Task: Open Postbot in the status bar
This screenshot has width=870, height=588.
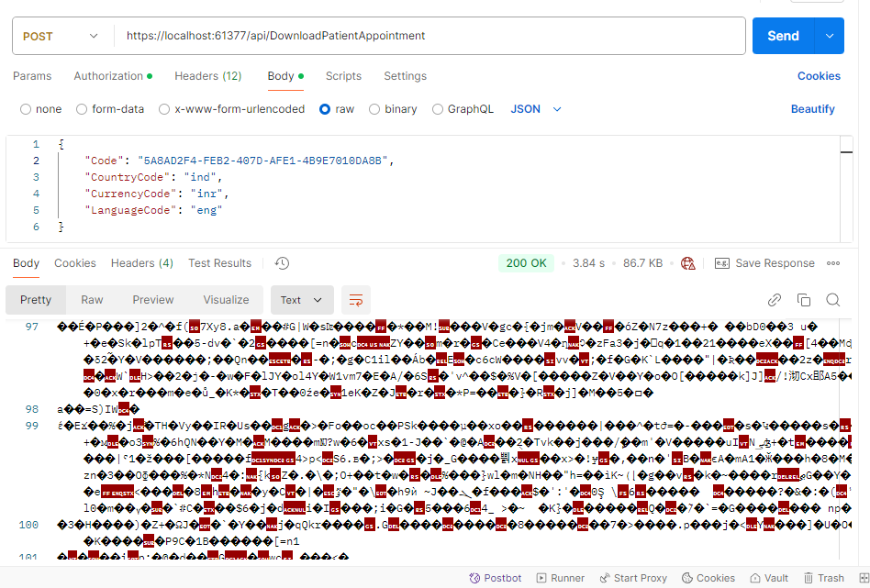Action: click(x=495, y=578)
